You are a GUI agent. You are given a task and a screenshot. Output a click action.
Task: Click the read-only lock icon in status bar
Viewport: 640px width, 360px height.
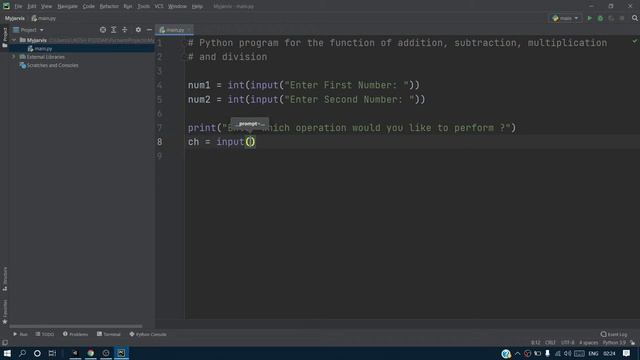tap(633, 342)
